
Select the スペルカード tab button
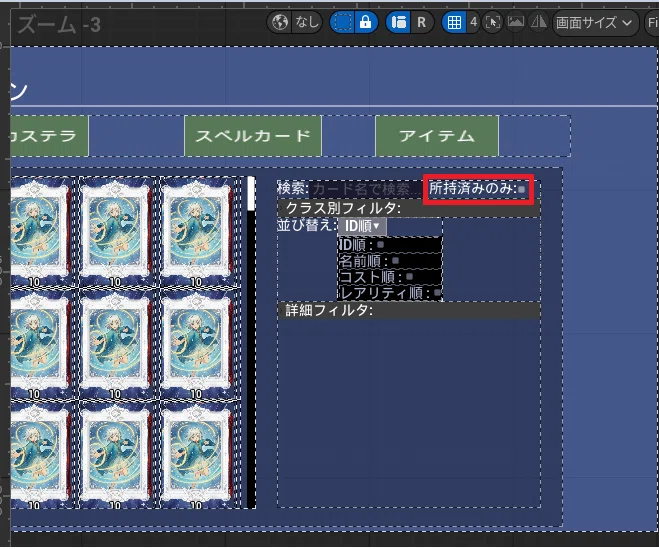click(253, 136)
